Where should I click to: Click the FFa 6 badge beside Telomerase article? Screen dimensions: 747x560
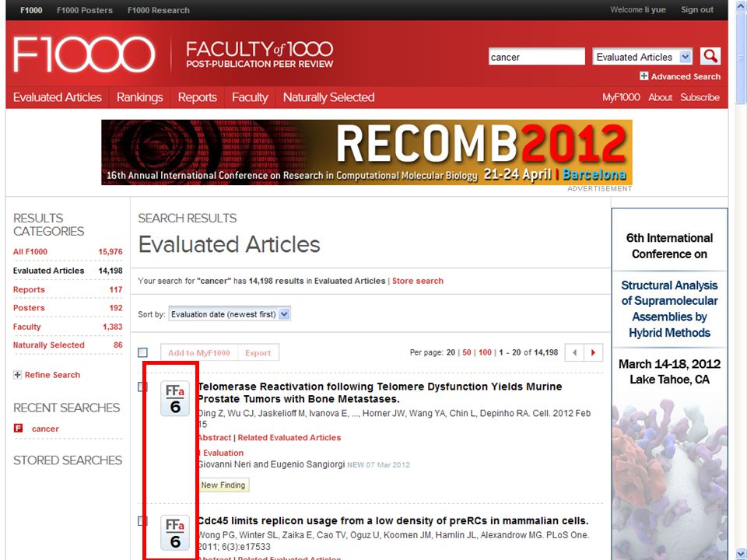[175, 398]
